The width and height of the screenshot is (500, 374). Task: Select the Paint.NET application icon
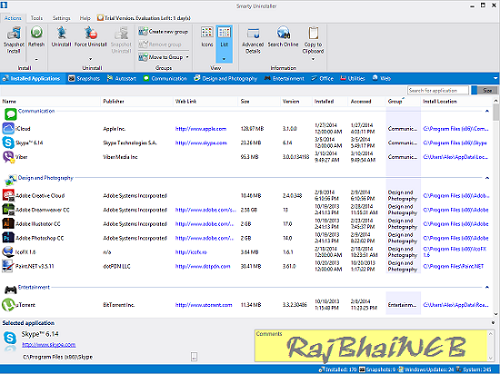[8, 266]
